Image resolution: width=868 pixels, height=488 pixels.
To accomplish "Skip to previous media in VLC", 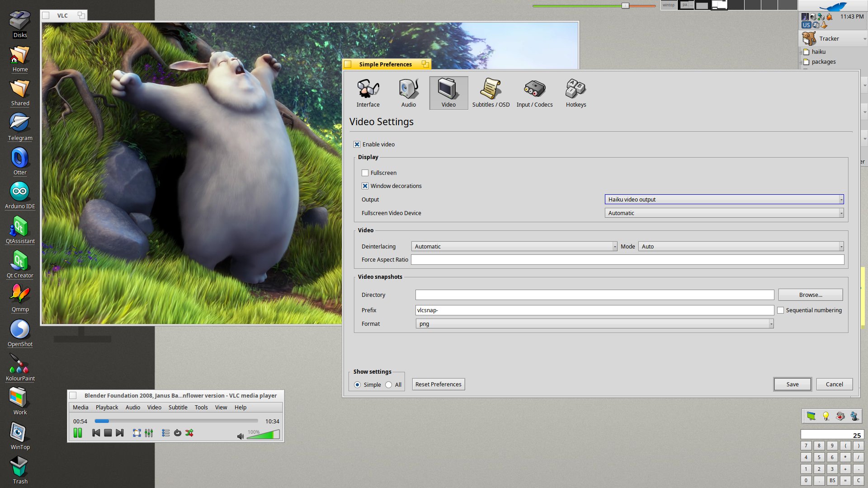I will [96, 433].
